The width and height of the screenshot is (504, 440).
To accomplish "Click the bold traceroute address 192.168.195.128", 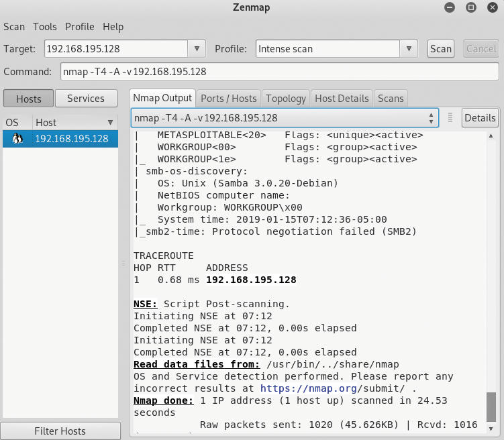I will click(251, 280).
